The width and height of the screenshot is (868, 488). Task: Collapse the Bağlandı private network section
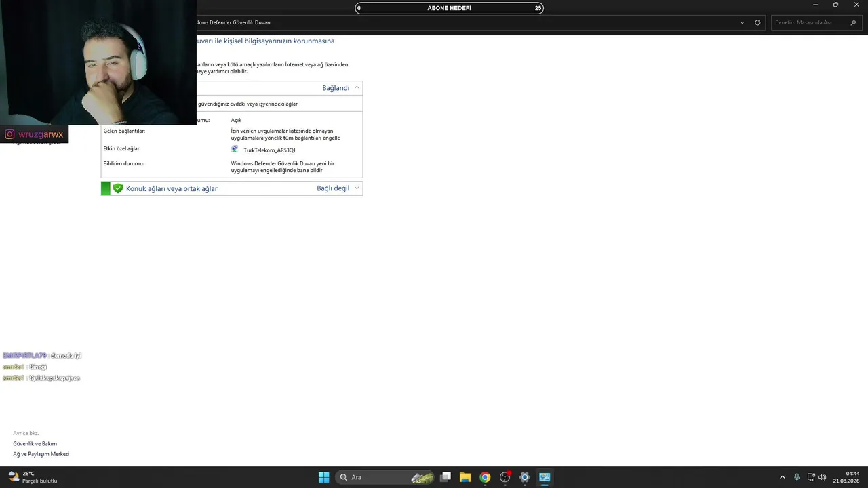click(x=357, y=87)
